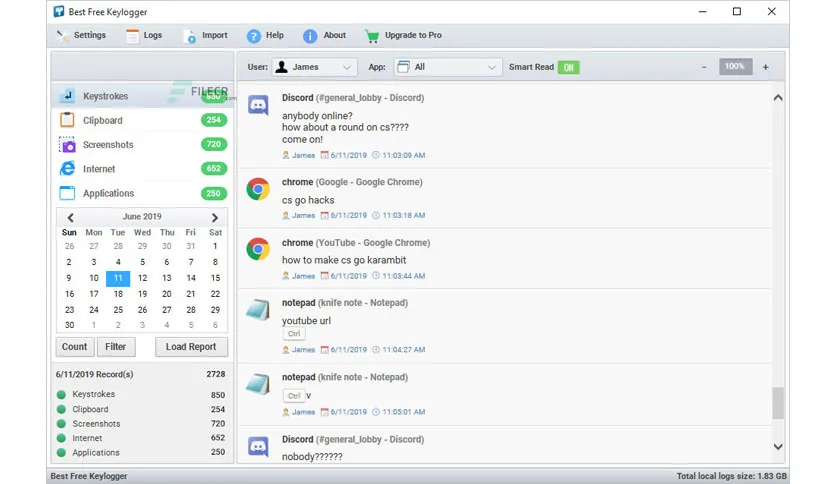Select the Keystrokes category icon
Image resolution: width=836 pixels, height=484 pixels.
pos(67,96)
